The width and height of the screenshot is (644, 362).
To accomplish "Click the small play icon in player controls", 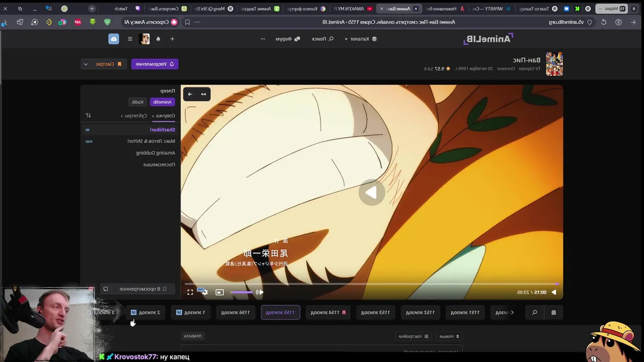I will [554, 292].
